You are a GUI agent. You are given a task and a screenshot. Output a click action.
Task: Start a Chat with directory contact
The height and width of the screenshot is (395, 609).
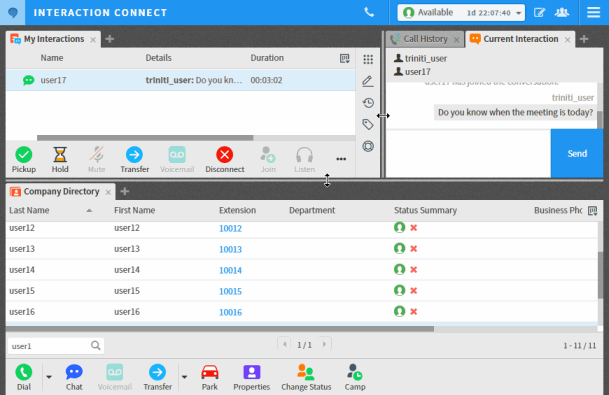coord(74,377)
